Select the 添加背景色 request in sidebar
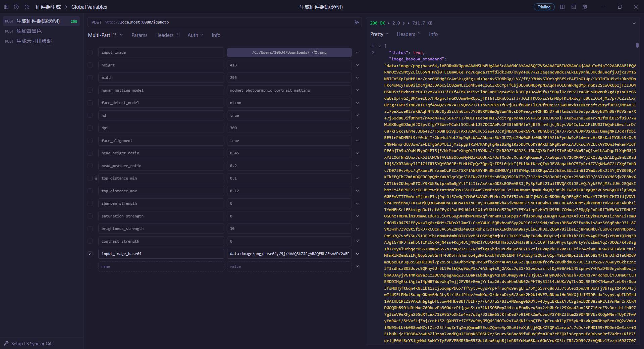 tap(29, 31)
